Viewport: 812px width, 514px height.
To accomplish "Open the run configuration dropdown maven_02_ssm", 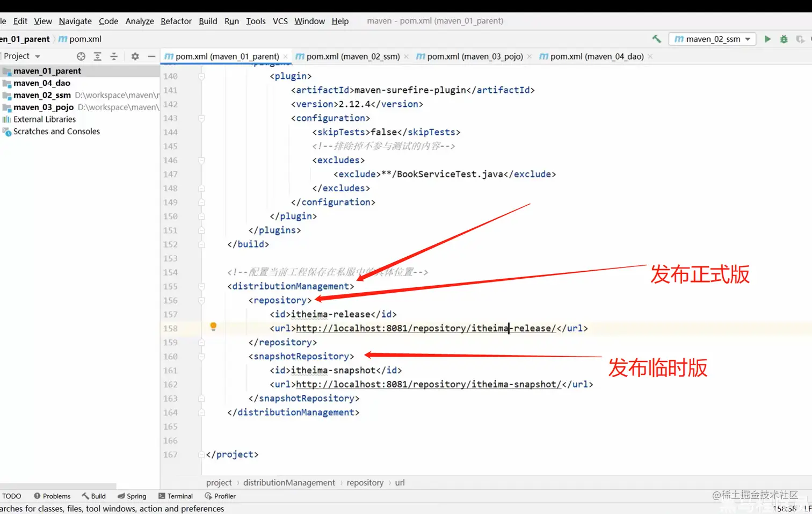I will (x=712, y=39).
